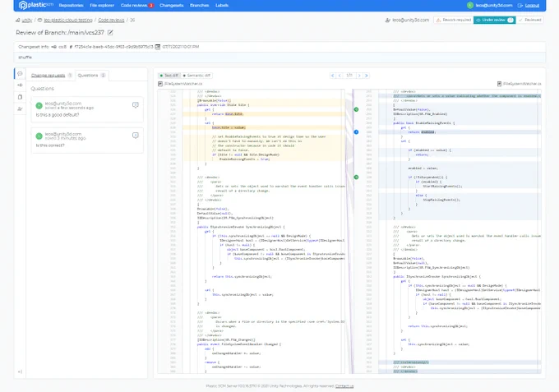Click the Contact us footer link

[x=344, y=386]
